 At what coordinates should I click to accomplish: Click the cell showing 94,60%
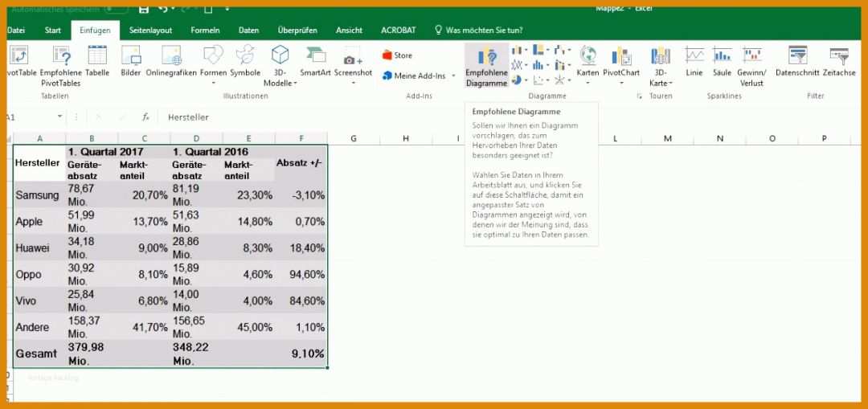(x=301, y=274)
